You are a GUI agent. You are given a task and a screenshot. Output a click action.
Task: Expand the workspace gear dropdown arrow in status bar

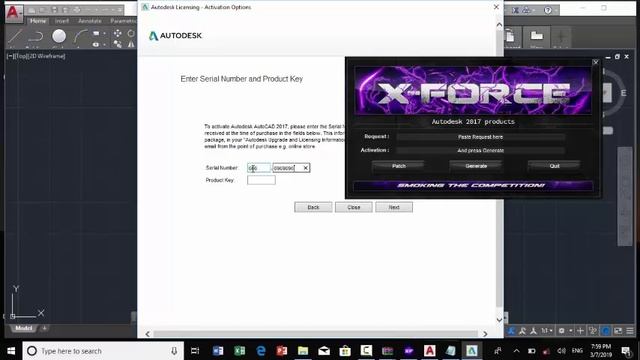click(x=571, y=331)
